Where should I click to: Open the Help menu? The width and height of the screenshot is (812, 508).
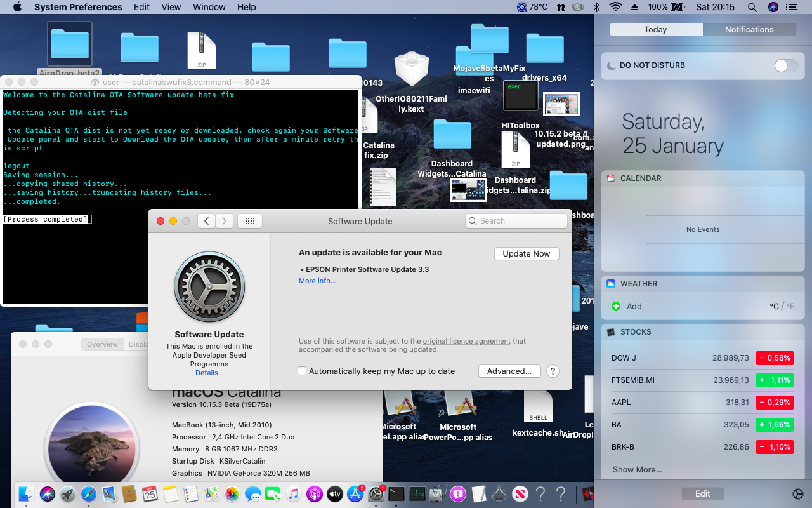coord(247,7)
